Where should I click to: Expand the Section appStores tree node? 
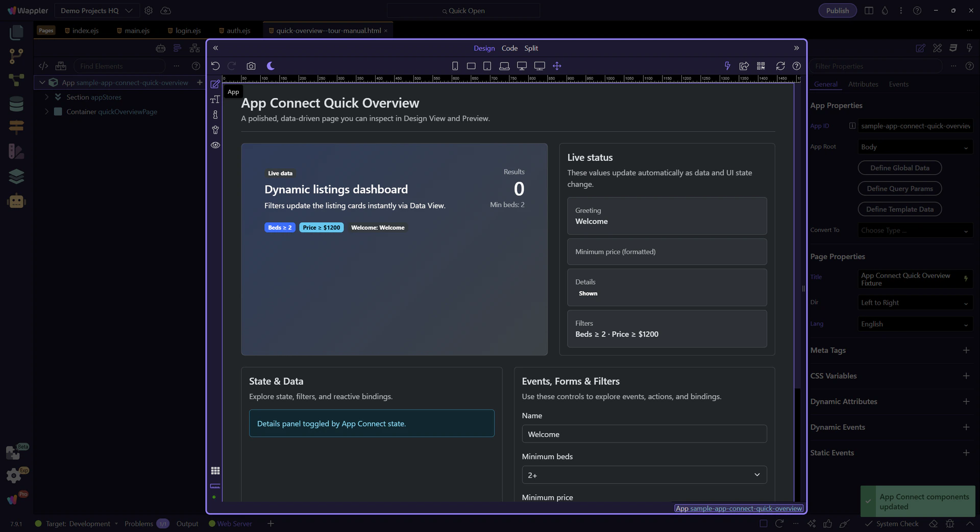click(x=47, y=97)
